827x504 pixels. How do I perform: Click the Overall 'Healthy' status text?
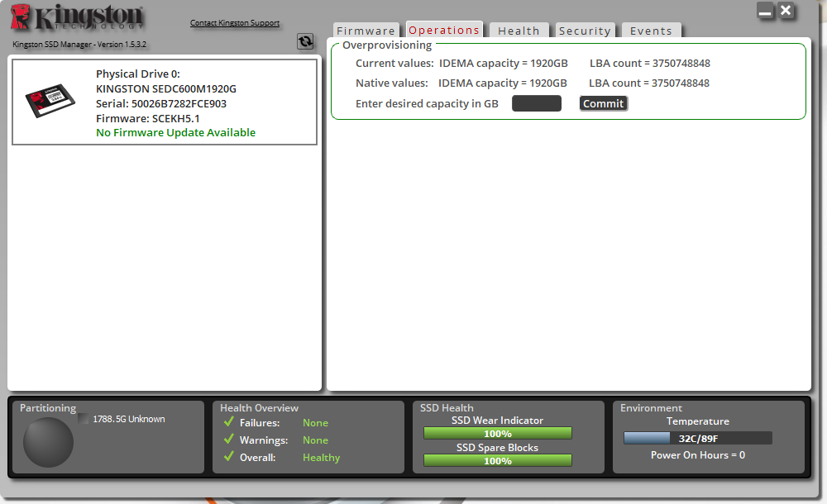pos(321,458)
